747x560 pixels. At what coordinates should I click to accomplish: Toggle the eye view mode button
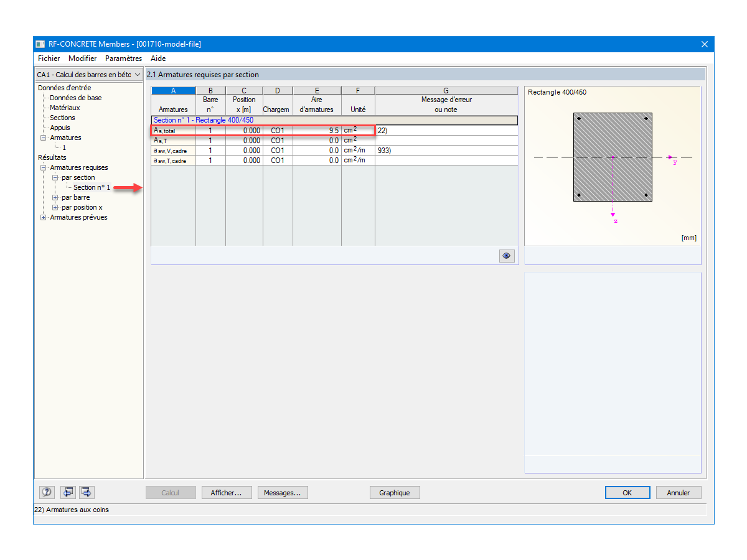point(507,256)
